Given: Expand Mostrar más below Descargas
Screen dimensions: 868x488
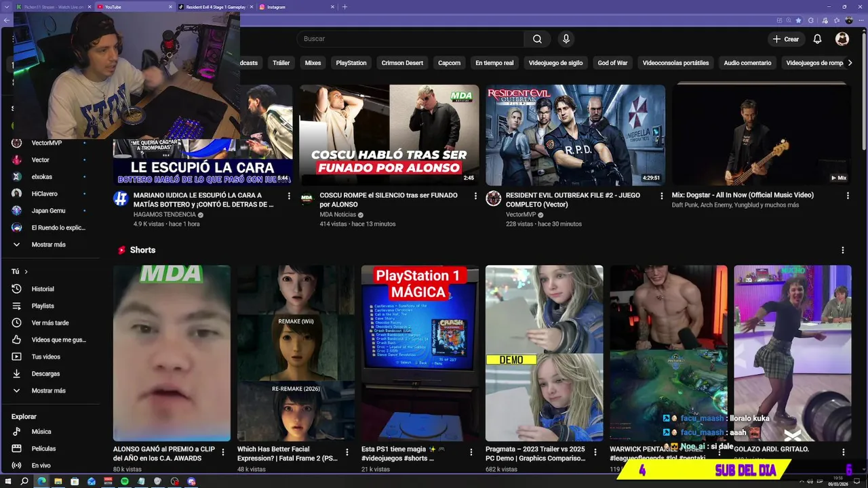Looking at the screenshot, I should pos(50,390).
